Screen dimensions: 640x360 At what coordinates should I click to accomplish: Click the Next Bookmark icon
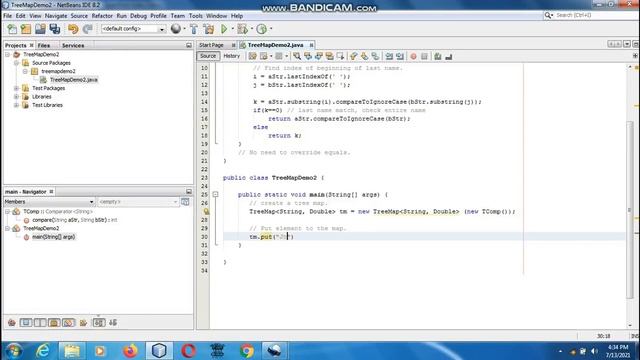(364, 56)
